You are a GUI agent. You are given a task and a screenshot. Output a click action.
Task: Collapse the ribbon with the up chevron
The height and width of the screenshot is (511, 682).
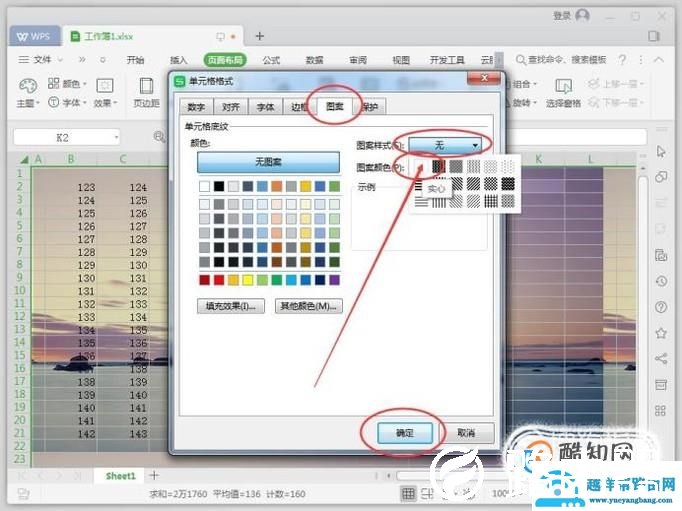point(659,60)
